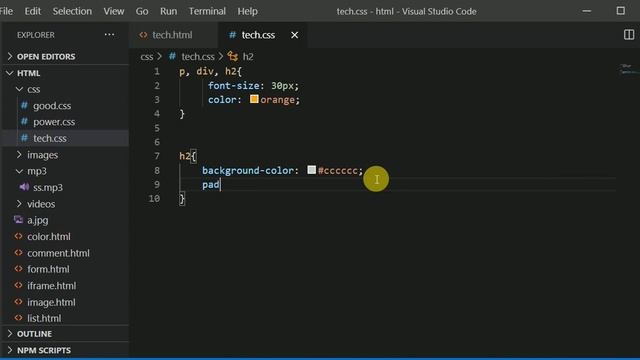Screen dimensions: 640x360
Task: Open the Edit menu
Action: (x=33, y=11)
